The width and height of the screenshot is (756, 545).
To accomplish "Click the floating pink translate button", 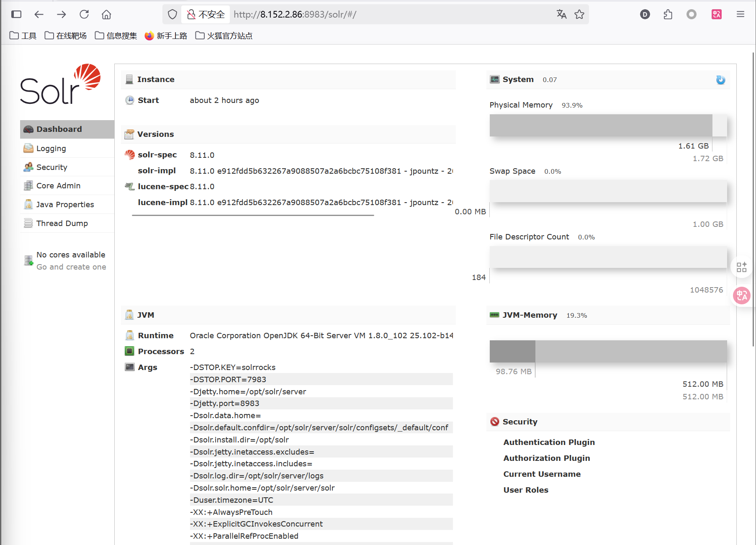I will coord(742,296).
